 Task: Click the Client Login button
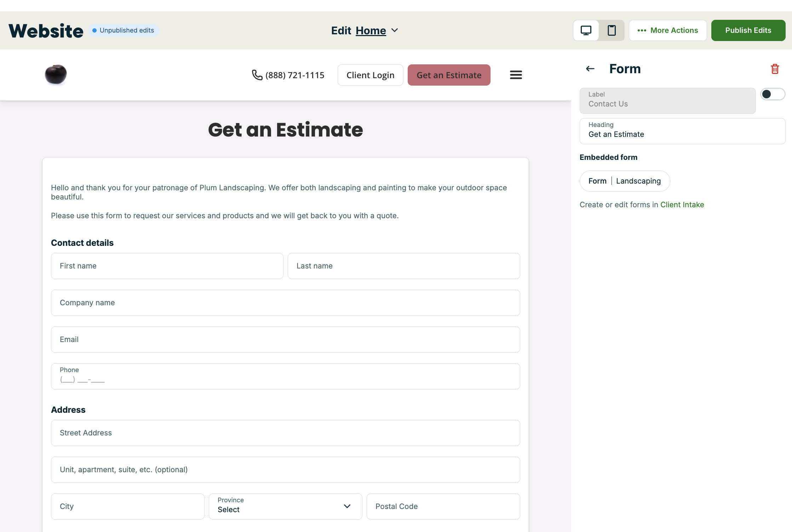tap(370, 75)
